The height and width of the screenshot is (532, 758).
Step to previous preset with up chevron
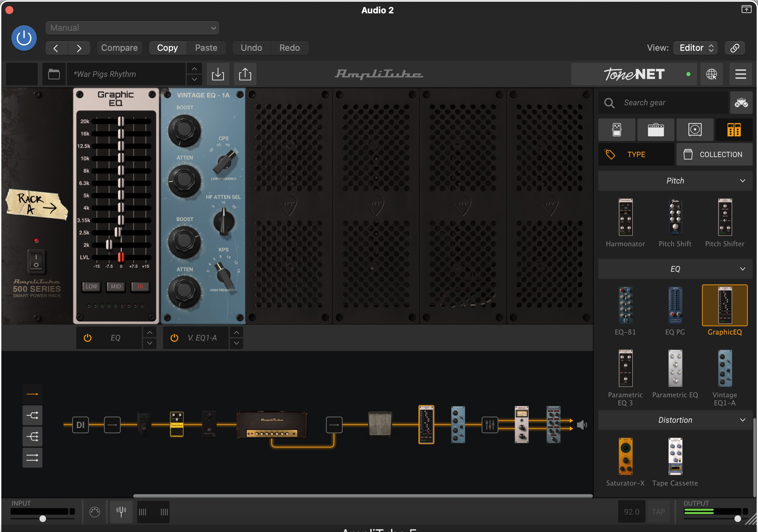tap(194, 69)
